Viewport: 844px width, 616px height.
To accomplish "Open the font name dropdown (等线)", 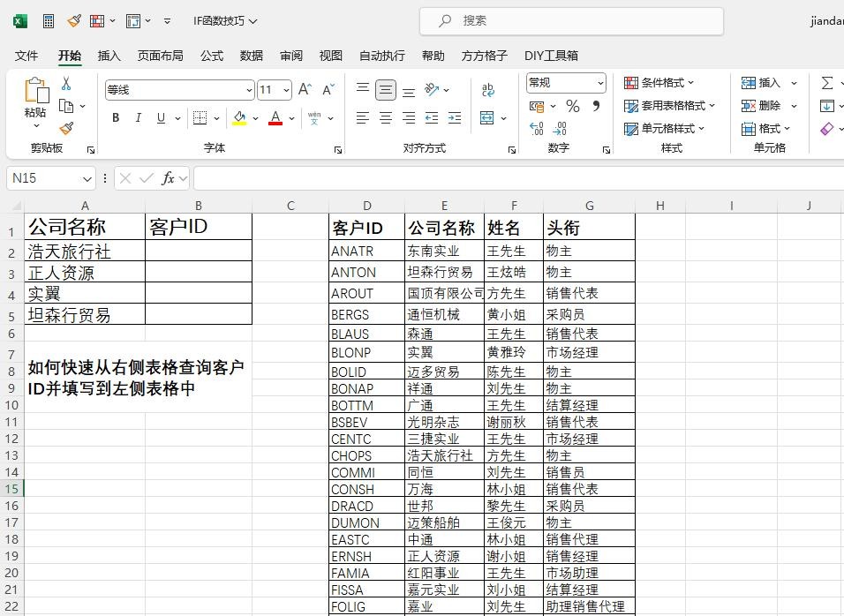I will coord(249,90).
